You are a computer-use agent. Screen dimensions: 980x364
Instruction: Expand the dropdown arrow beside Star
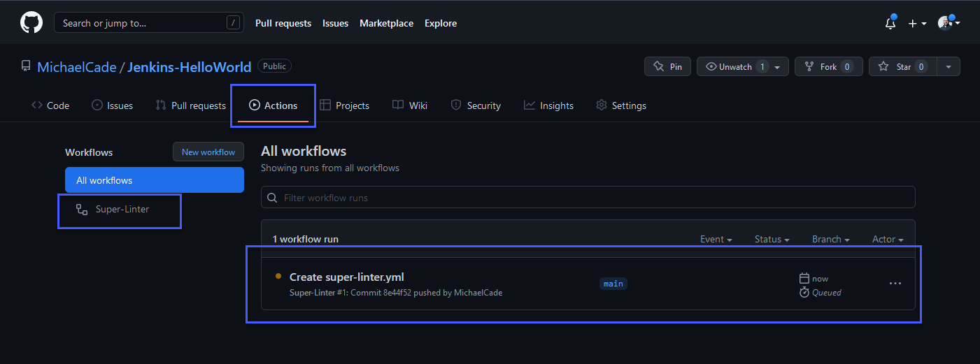(x=949, y=66)
